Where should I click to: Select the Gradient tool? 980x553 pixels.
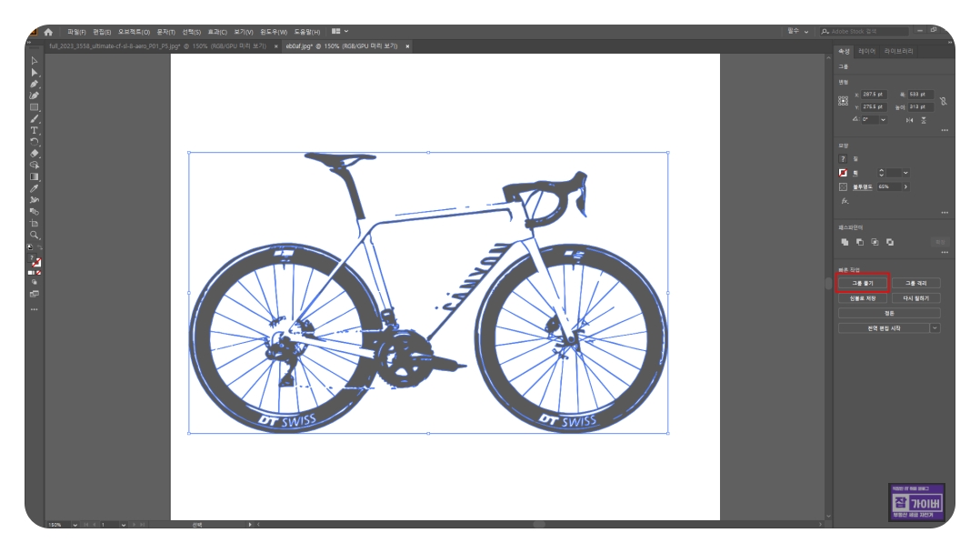tap(35, 176)
